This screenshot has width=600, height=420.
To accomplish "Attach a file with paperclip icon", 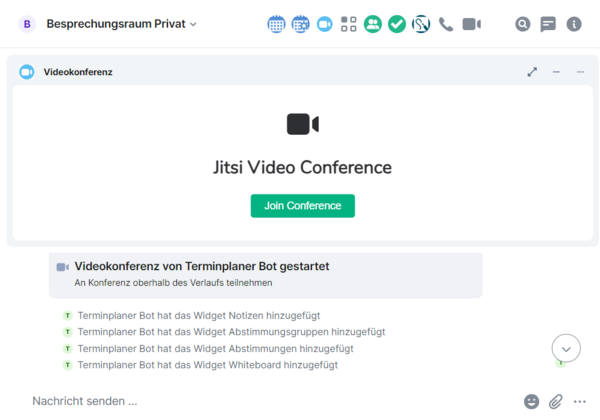I will click(x=556, y=402).
